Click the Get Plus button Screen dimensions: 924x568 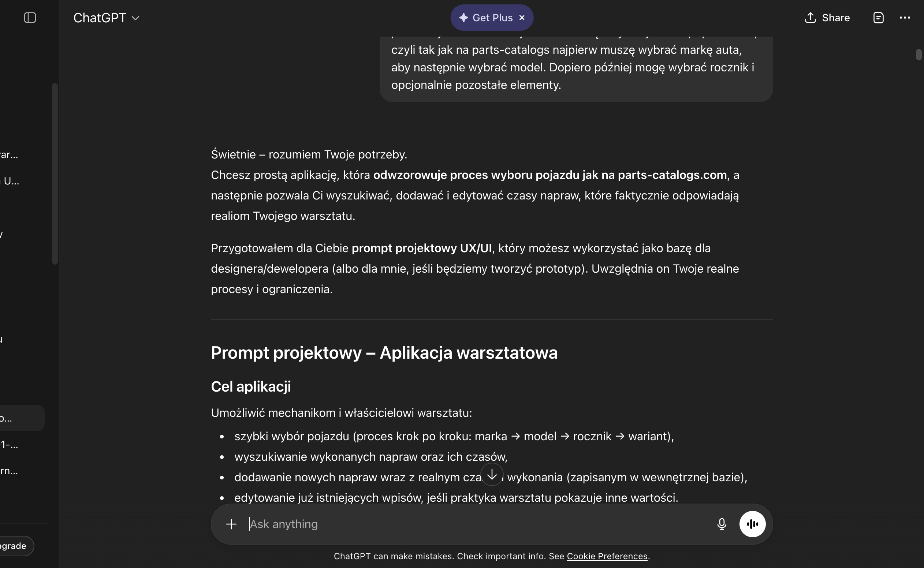point(485,18)
